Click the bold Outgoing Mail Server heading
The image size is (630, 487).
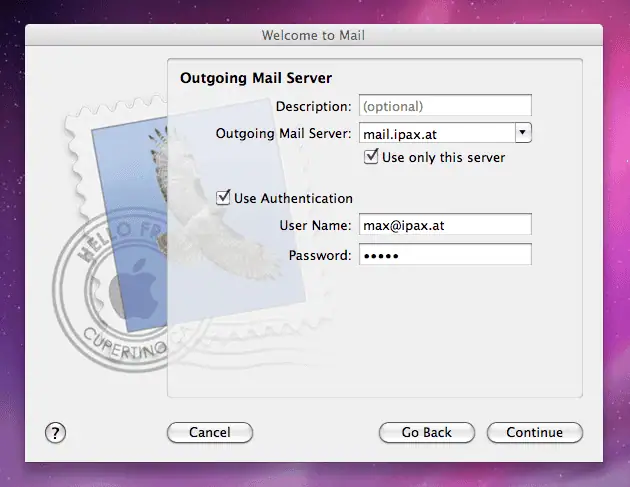point(255,77)
